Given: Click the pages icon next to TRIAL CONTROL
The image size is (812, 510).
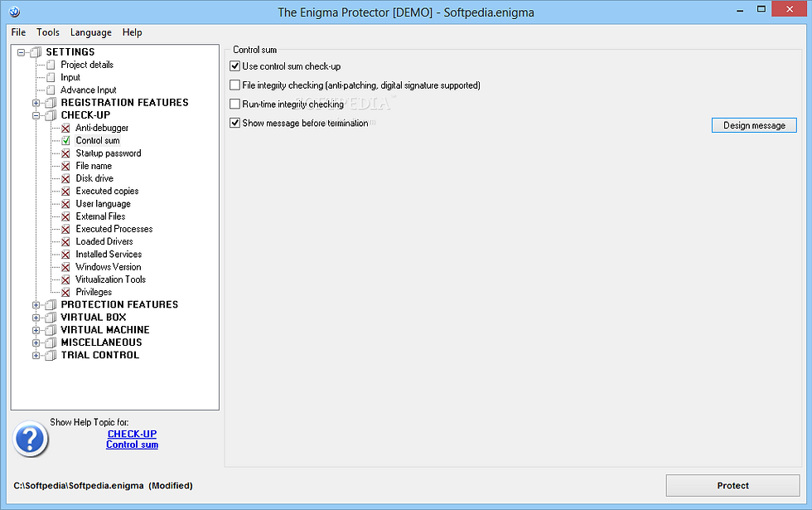Looking at the screenshot, I should pyautogui.click(x=51, y=355).
